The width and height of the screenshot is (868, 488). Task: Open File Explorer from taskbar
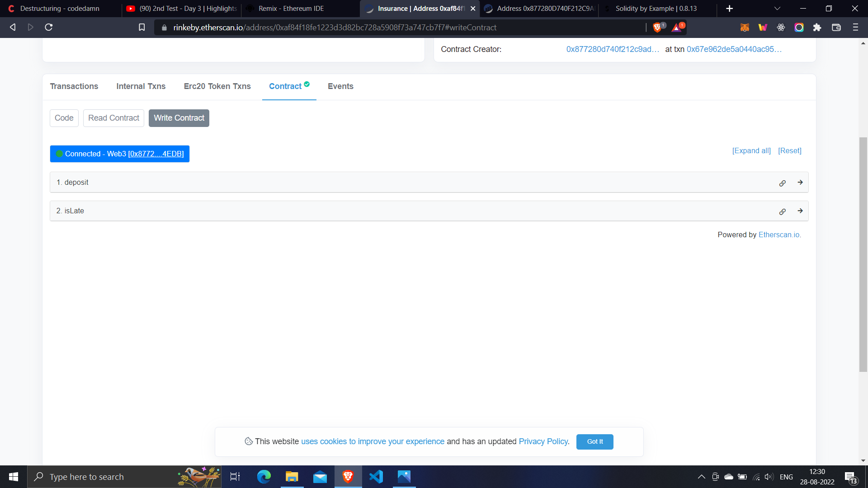coord(292,477)
